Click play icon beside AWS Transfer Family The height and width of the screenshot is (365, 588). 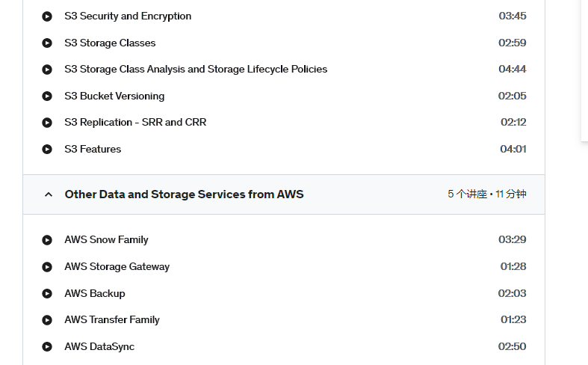pos(47,320)
